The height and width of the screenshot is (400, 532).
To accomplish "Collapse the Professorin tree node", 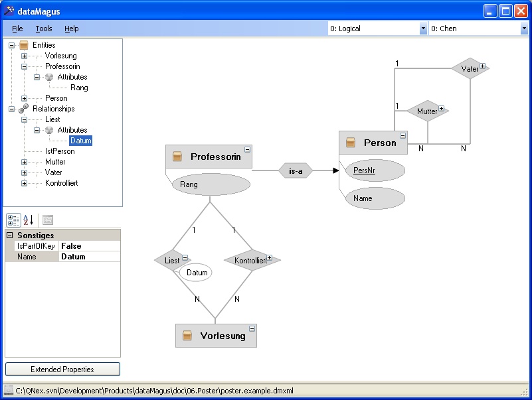I will [x=24, y=66].
